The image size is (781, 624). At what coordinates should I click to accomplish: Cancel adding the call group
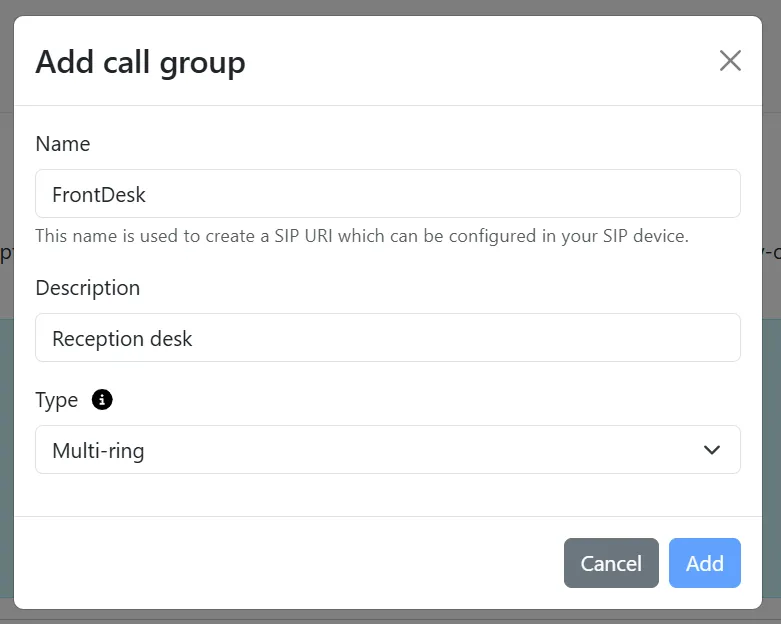tap(611, 563)
